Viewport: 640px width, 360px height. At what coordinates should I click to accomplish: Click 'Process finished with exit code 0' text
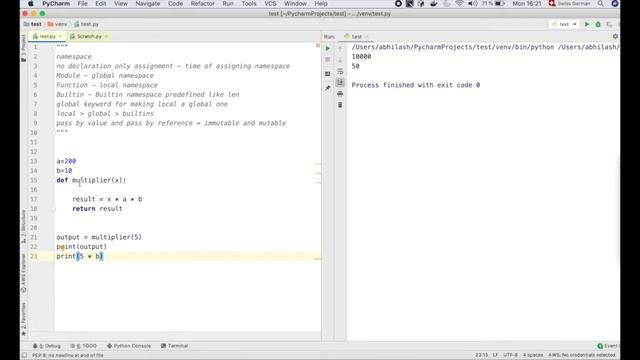point(416,85)
